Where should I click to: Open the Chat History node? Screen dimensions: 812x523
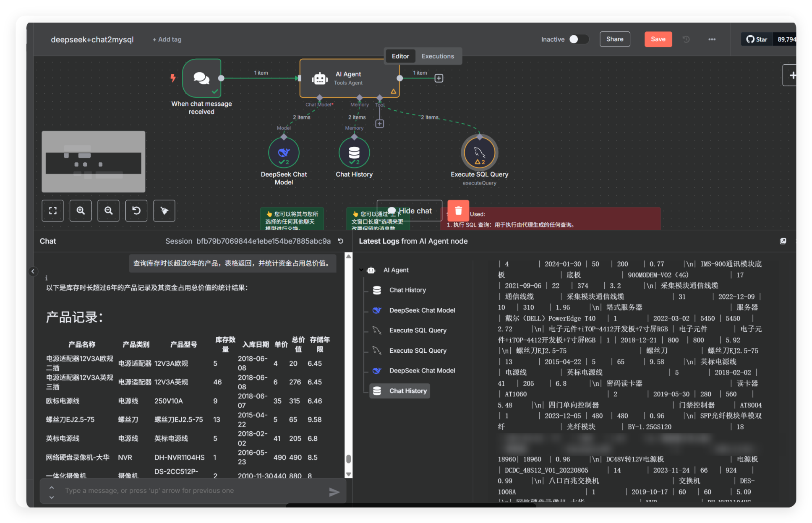click(x=354, y=153)
